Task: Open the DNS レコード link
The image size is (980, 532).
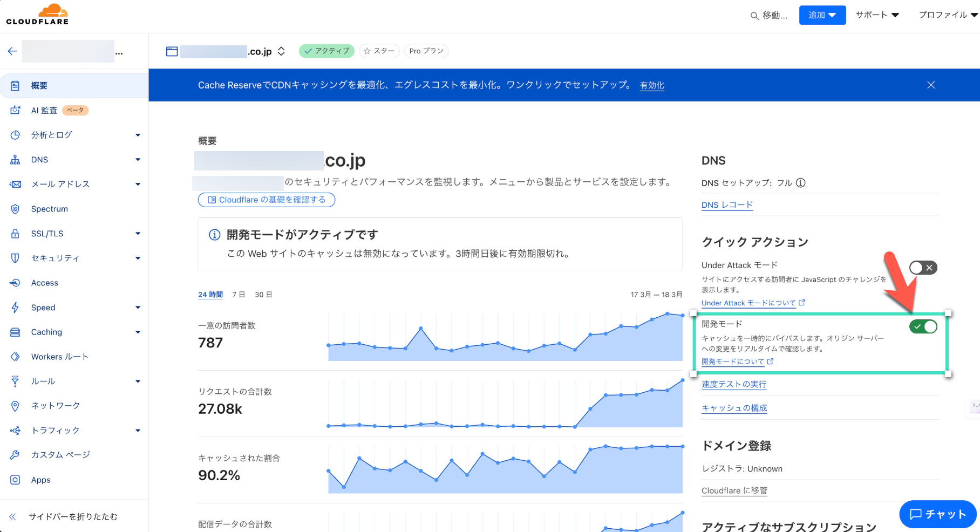Action: point(727,205)
